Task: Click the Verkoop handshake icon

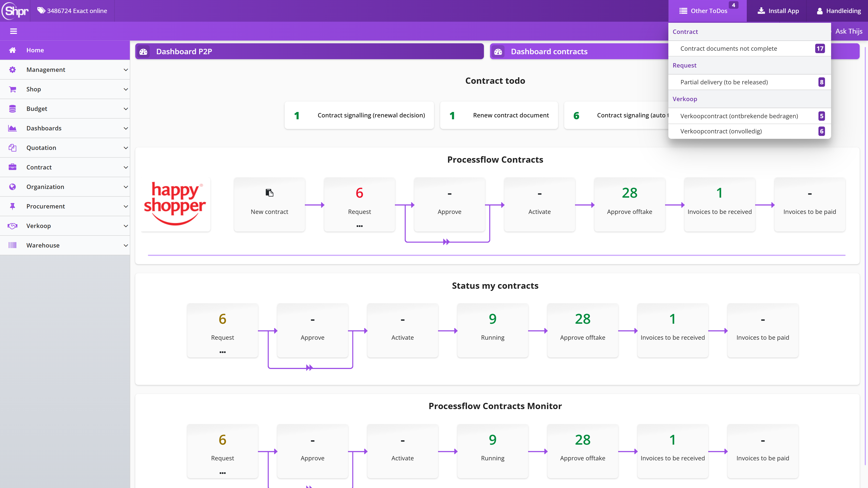Action: pyautogui.click(x=12, y=226)
